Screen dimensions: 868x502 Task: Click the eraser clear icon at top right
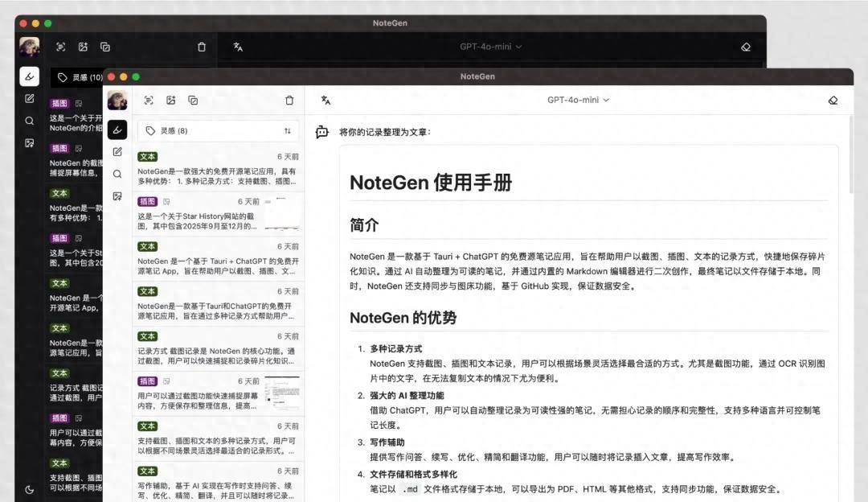[833, 100]
